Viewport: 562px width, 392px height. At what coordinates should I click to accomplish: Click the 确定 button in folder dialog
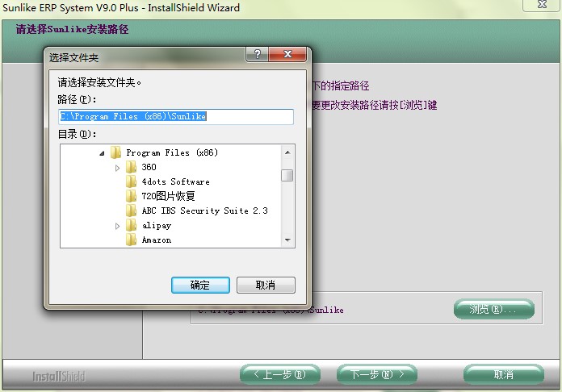point(200,285)
